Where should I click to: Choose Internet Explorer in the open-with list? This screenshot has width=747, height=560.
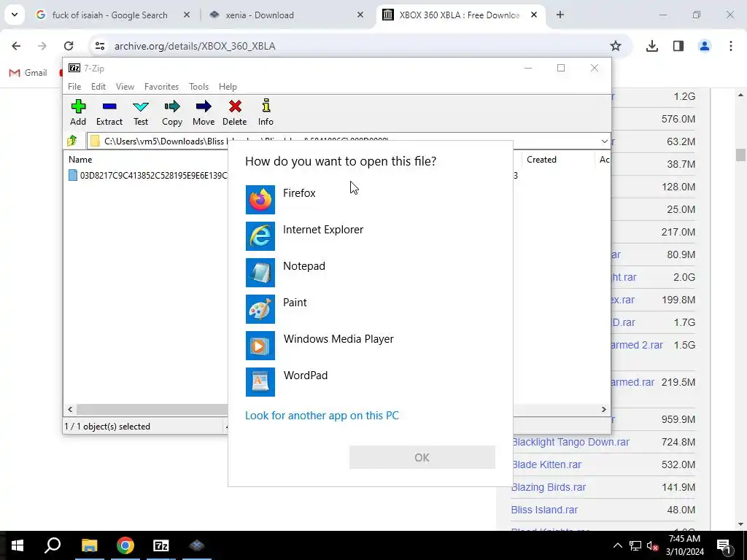click(x=370, y=236)
